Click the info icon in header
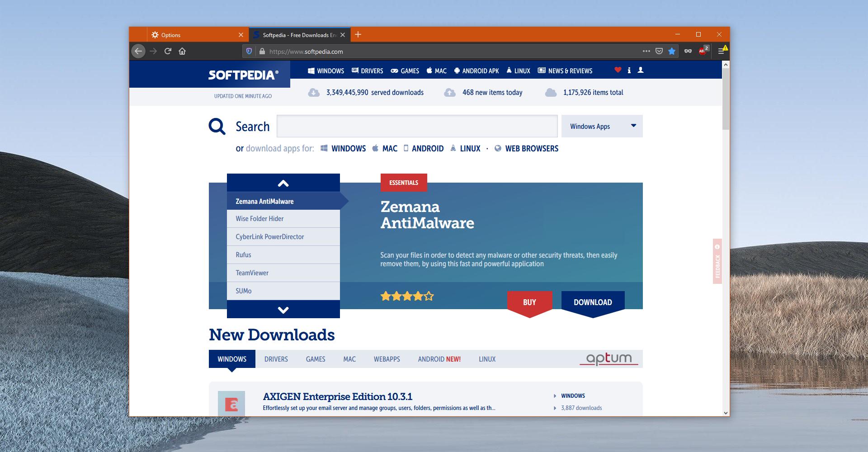The image size is (868, 452). [x=629, y=70]
